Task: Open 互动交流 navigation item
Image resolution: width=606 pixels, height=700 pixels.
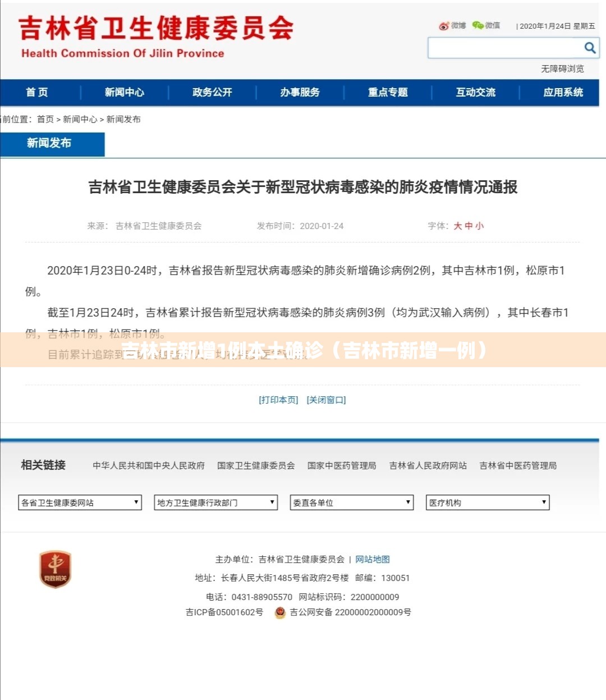Action: tap(476, 92)
